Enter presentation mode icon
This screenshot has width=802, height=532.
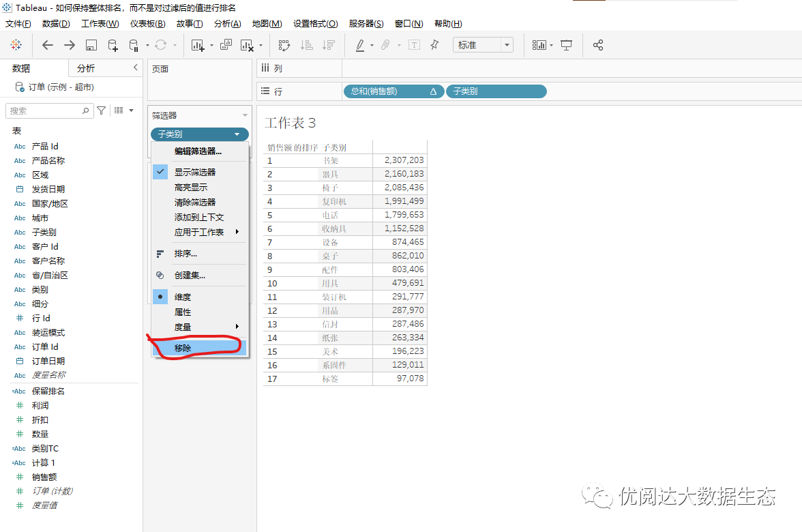pyautogui.click(x=566, y=45)
